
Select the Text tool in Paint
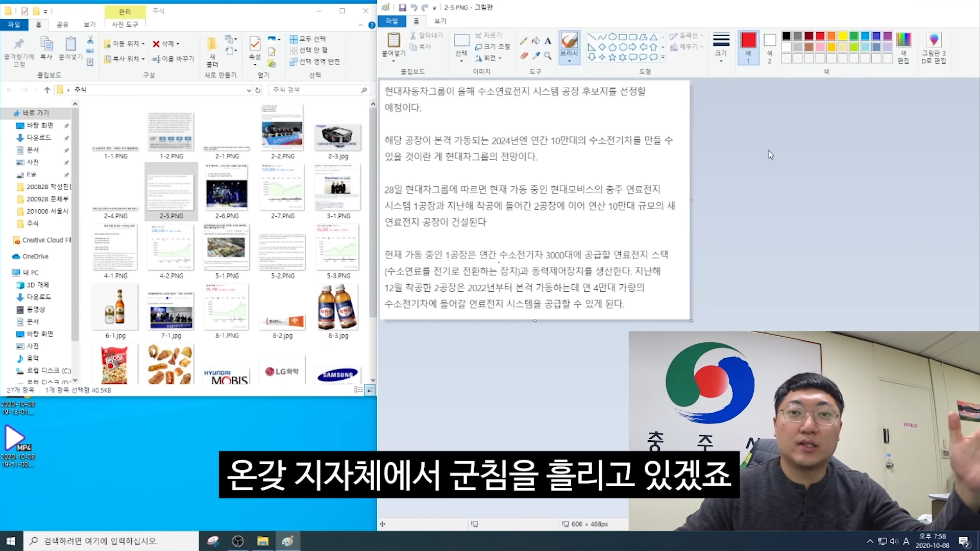coord(548,41)
